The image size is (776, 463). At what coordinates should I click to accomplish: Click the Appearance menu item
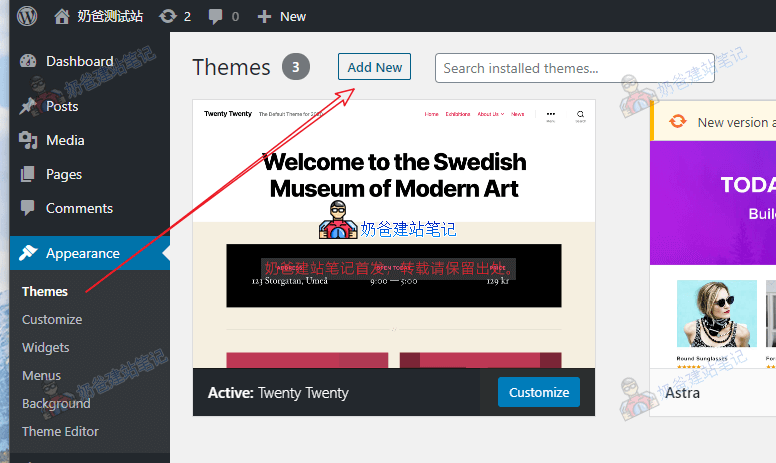click(82, 253)
